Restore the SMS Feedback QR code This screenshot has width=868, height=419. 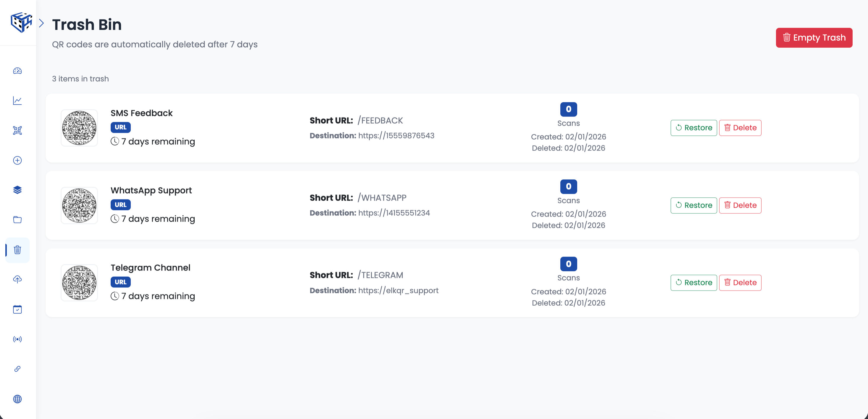693,128
